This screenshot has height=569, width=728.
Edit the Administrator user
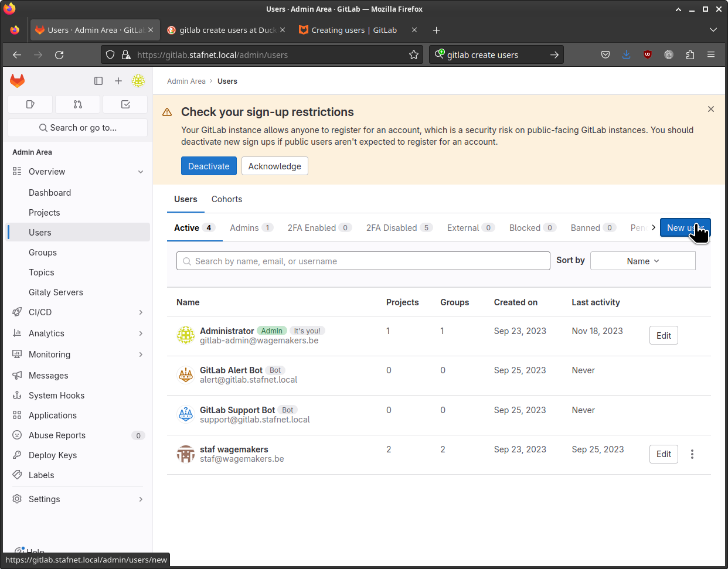(x=664, y=335)
